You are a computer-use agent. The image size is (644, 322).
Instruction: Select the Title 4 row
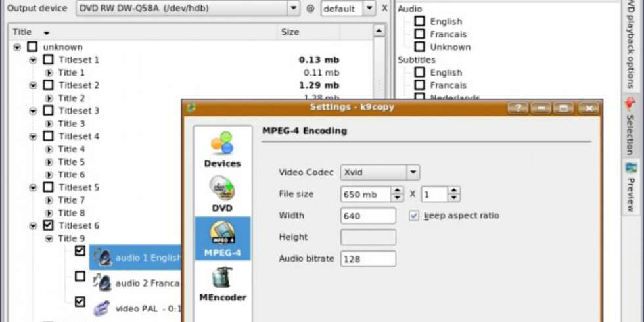(72, 149)
